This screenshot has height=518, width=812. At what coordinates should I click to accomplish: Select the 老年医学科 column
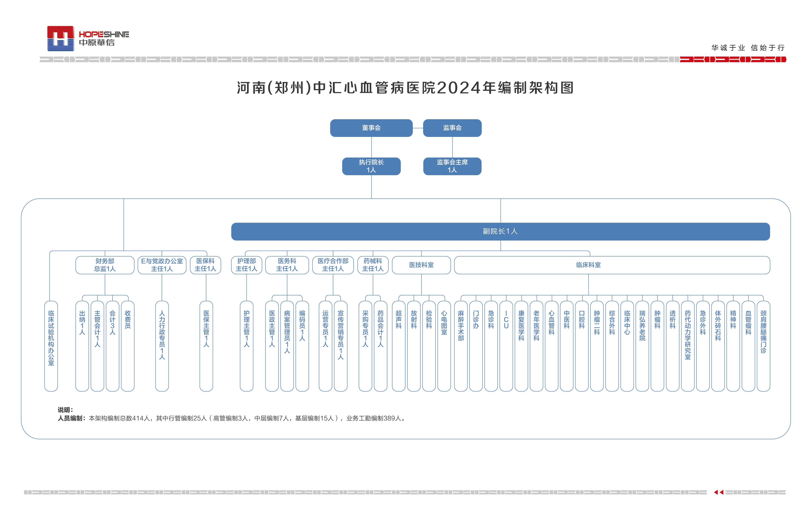[x=536, y=346]
